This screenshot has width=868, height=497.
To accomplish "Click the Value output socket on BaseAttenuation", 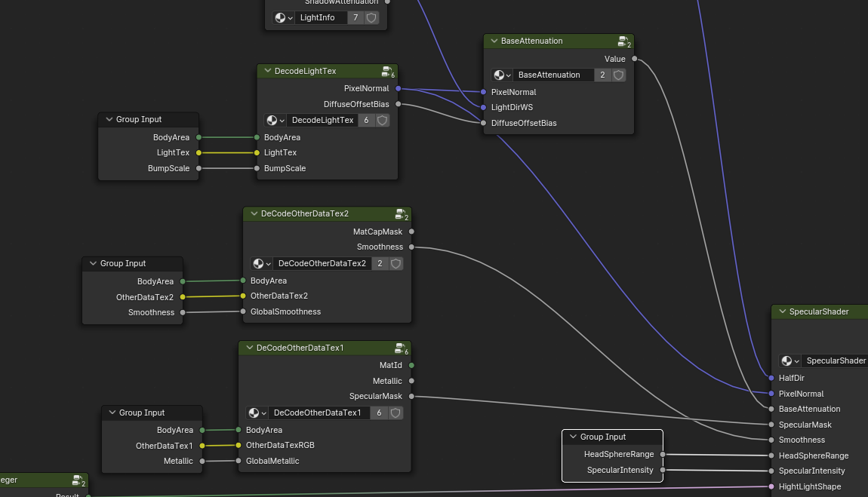I will [x=634, y=59].
